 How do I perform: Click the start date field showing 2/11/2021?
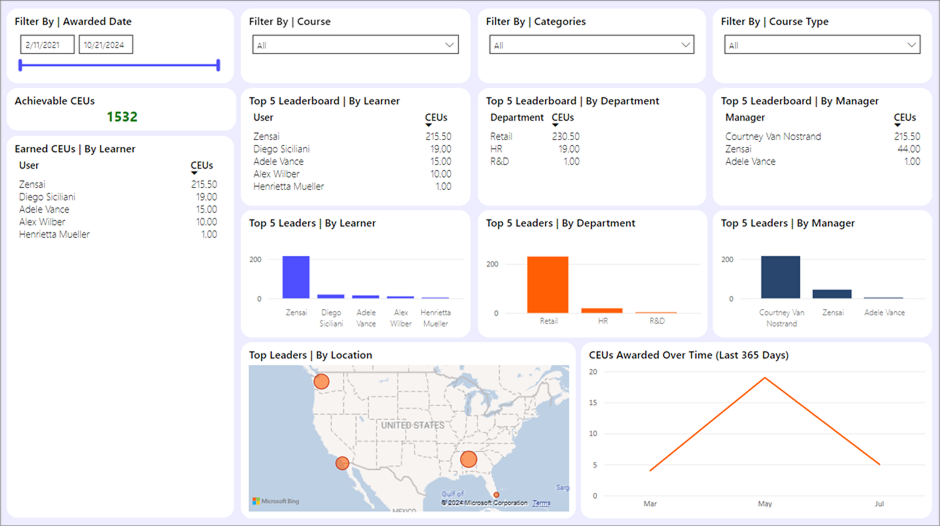click(47, 45)
